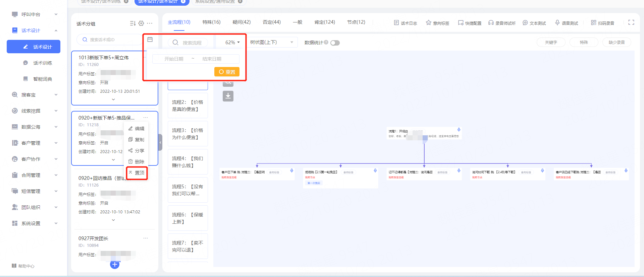The height and width of the screenshot is (277, 644).
Task: Click the download icon beside the flow canvas
Action: point(228,96)
